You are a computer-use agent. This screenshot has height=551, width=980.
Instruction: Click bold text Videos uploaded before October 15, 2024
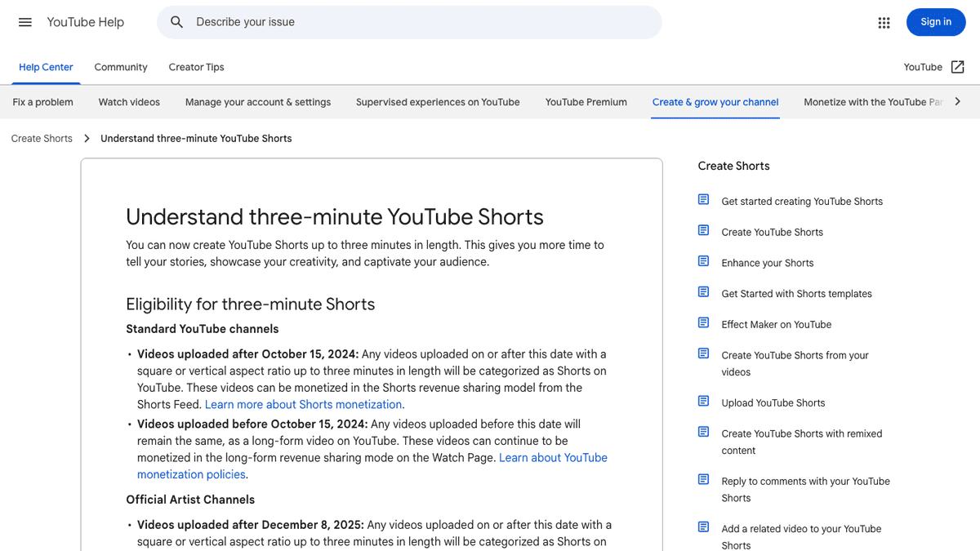[x=252, y=424]
